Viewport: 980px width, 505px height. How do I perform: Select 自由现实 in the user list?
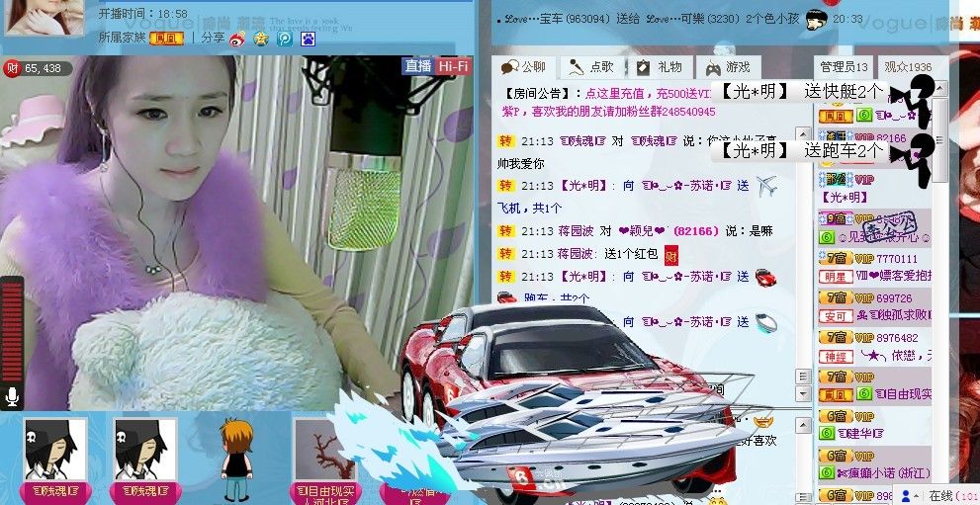point(904,394)
